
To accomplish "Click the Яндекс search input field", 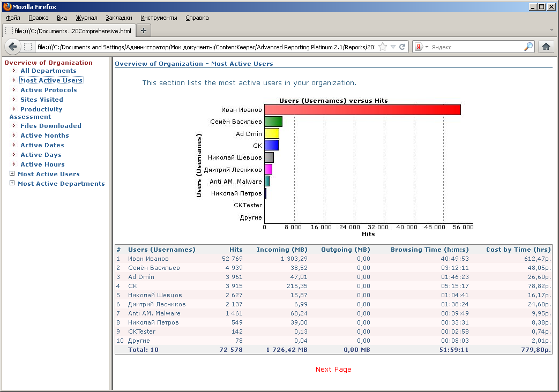I will [476, 47].
